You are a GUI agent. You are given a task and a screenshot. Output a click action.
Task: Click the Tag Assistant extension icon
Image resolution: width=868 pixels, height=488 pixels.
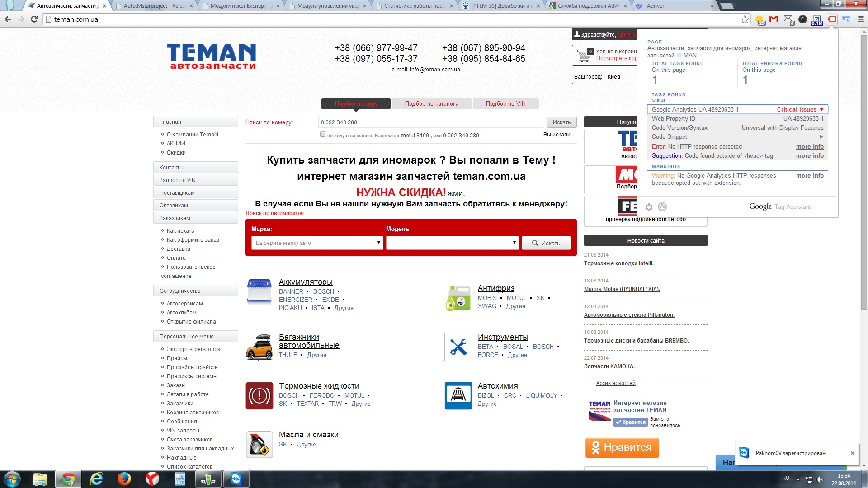[831, 19]
